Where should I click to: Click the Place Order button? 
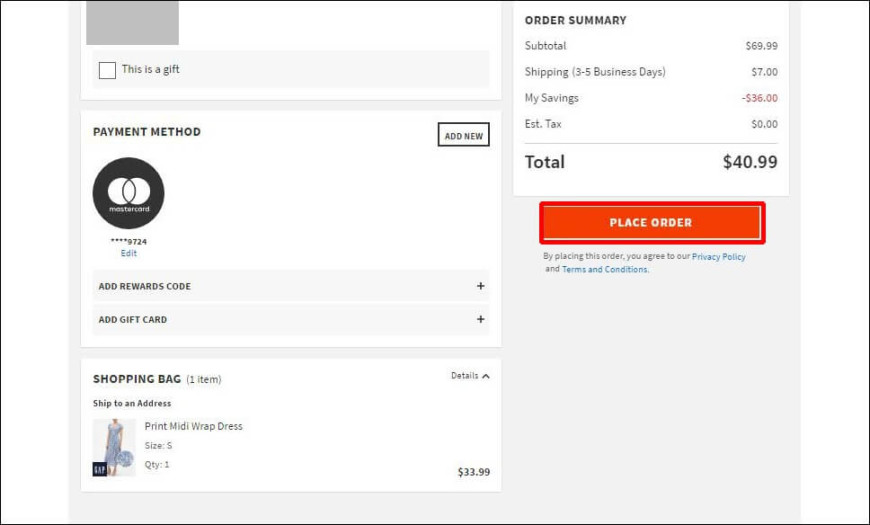pos(652,223)
